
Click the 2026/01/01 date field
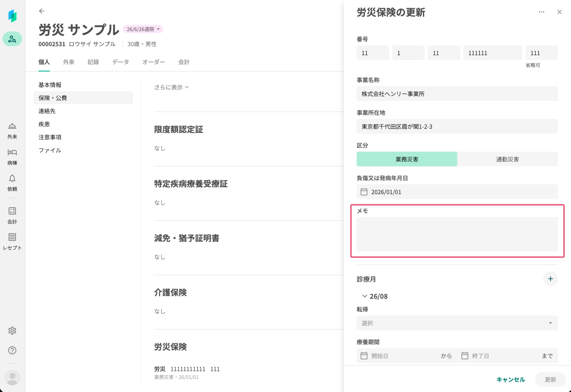(x=457, y=192)
